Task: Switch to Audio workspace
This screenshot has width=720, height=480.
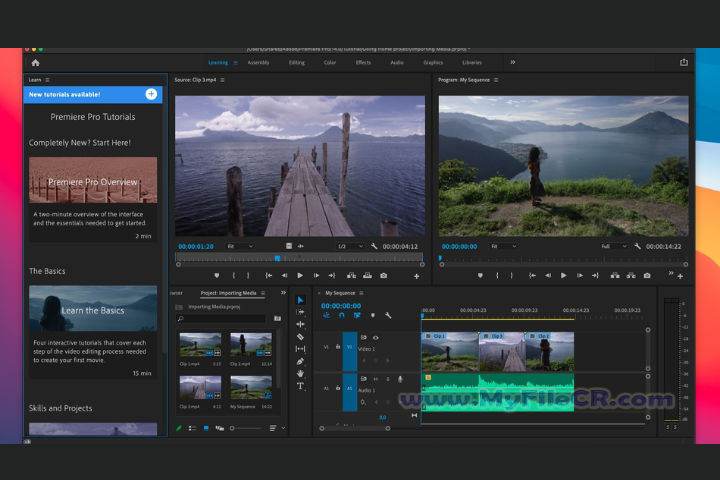Action: coord(397,62)
